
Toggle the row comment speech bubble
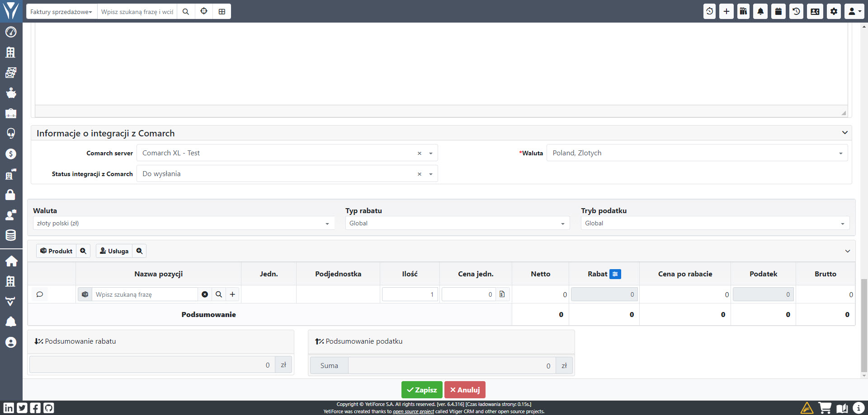coord(40,294)
